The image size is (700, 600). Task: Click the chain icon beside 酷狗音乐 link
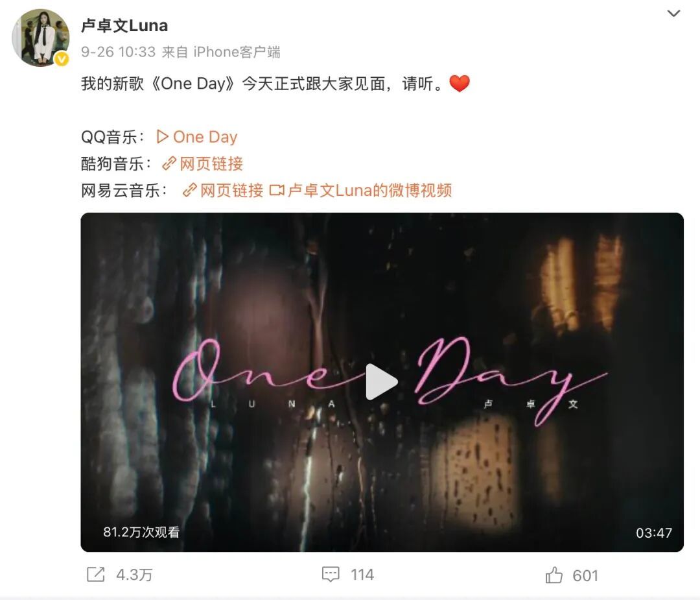(x=169, y=163)
